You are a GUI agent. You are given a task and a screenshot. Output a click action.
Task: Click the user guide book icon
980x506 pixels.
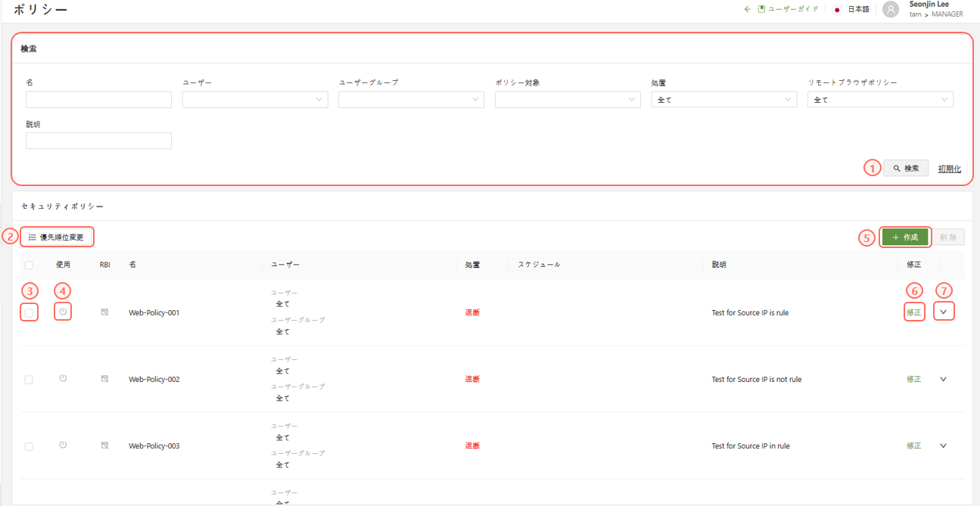point(761,9)
